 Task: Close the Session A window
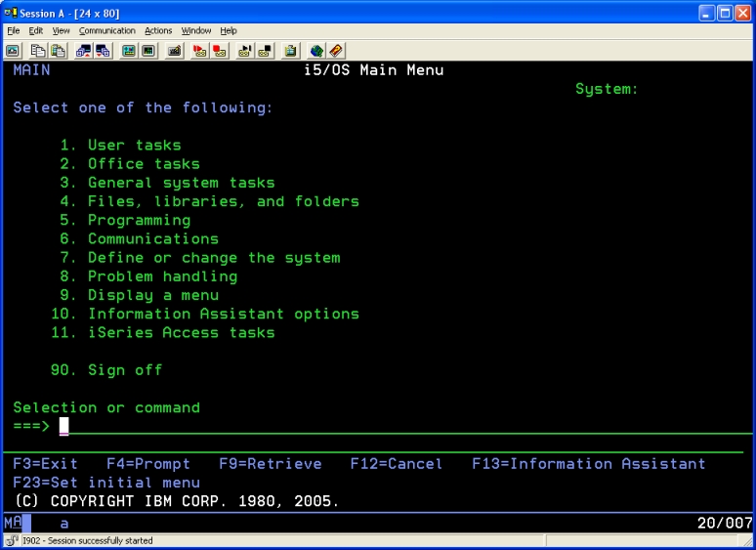coord(743,13)
